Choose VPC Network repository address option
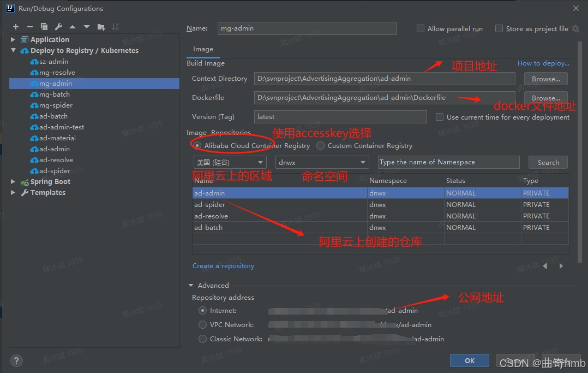This screenshot has height=373, width=588. coord(202,324)
